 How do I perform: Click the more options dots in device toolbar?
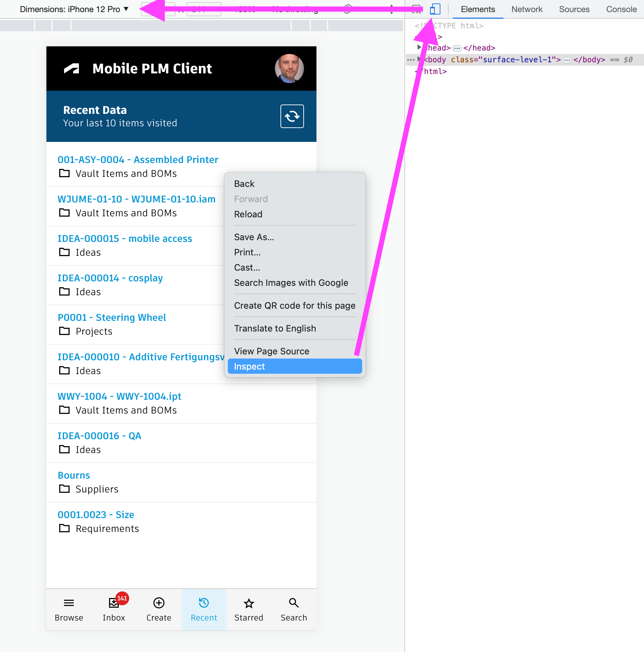pyautogui.click(x=391, y=9)
